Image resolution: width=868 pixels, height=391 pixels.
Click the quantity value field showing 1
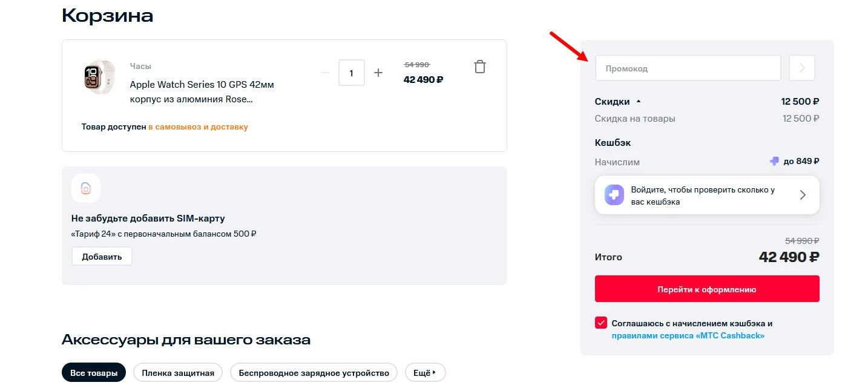(351, 72)
